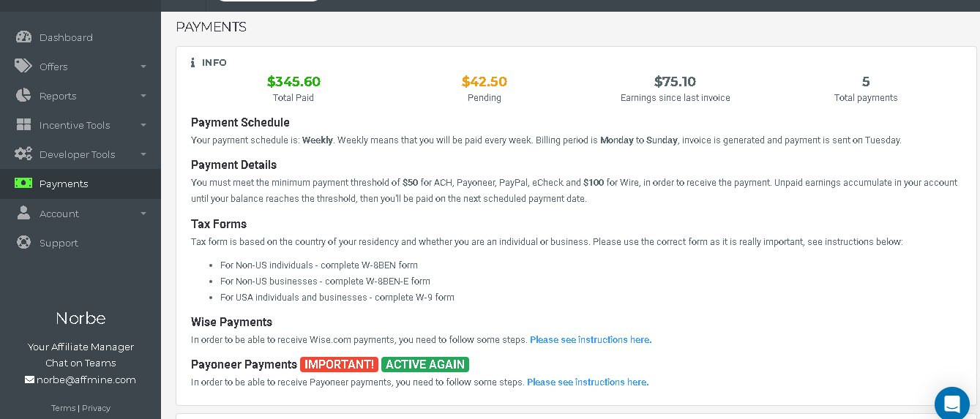The image size is (980, 419).
Task: Open the live chat bubble widget
Action: click(952, 404)
